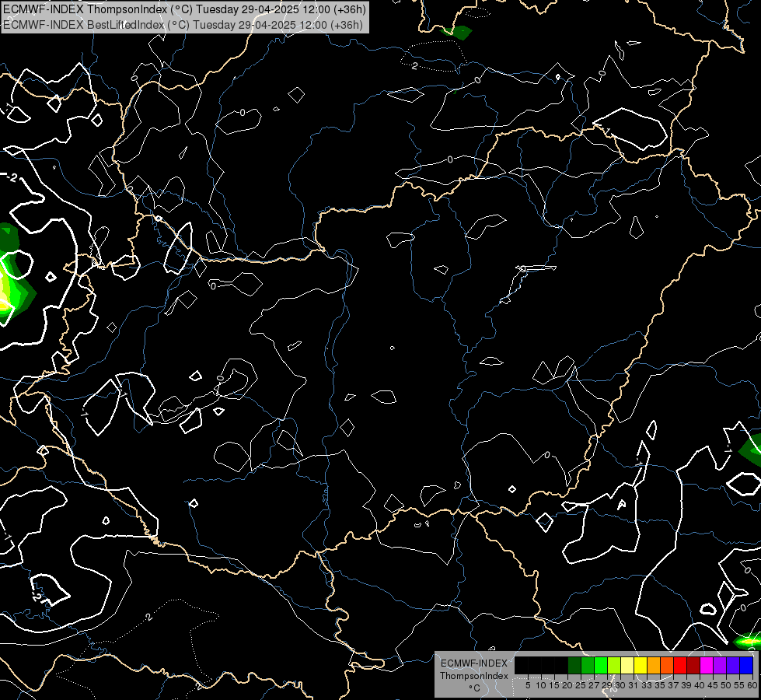Select the lime 29-30 legend swatch

point(614,665)
